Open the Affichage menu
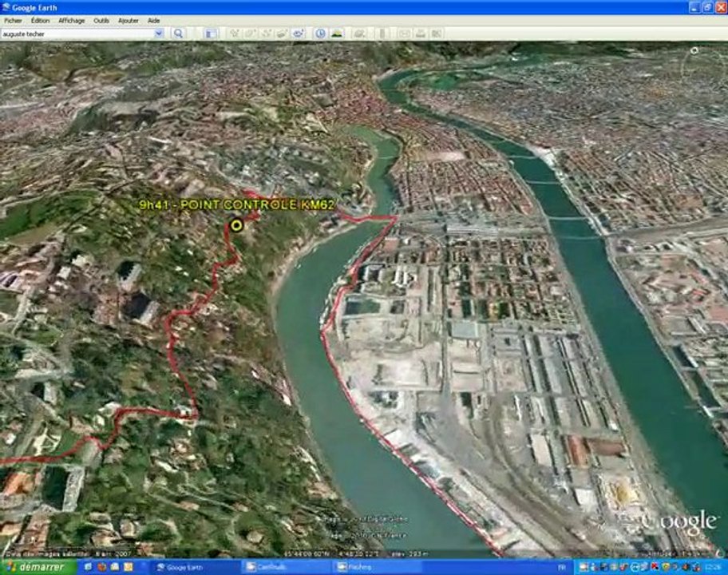The width and height of the screenshot is (728, 575). [x=72, y=21]
